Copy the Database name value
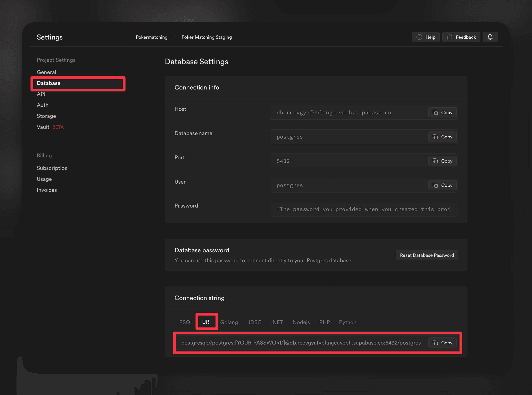532x395 pixels. 442,137
